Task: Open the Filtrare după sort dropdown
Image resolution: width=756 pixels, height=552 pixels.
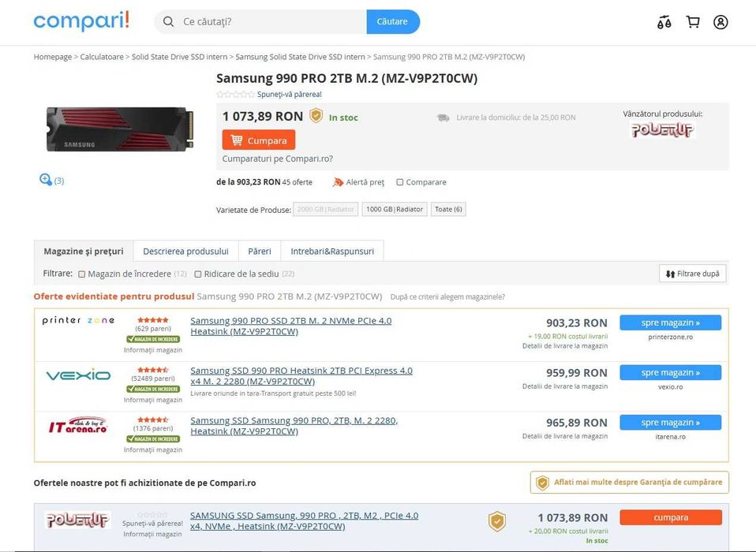Action: (692, 274)
